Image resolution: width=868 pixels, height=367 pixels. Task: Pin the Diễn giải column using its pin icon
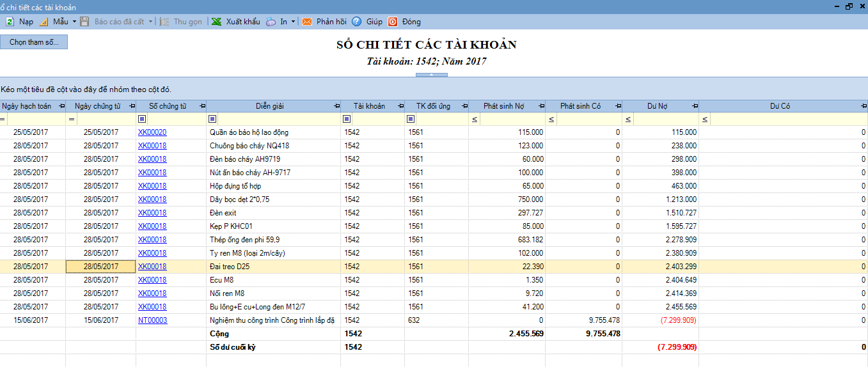336,106
